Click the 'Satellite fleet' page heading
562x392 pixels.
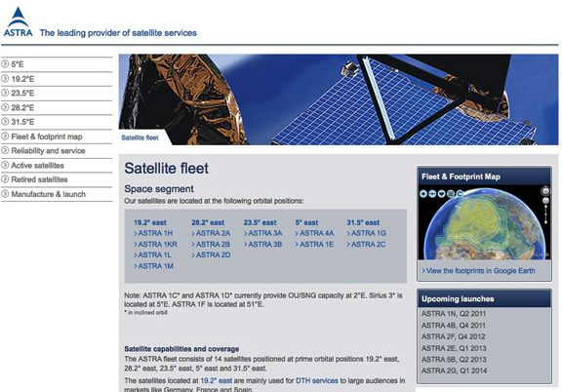[x=166, y=169]
